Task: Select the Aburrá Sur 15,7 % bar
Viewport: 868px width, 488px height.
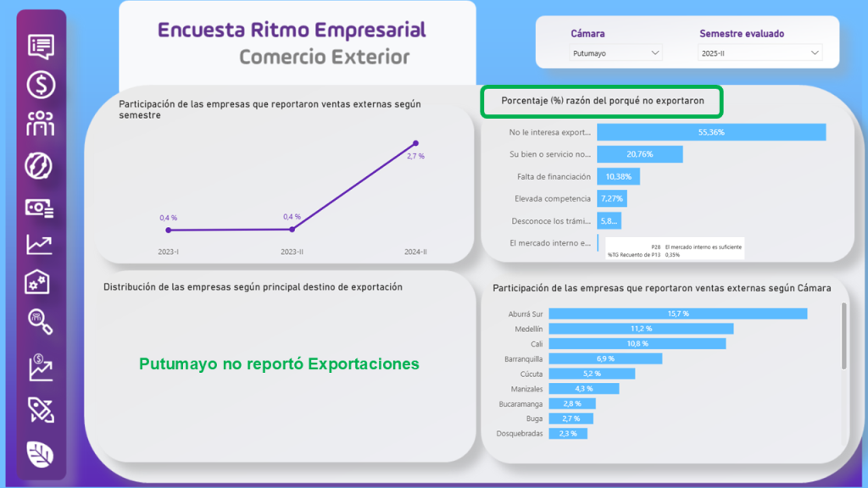Action: (x=677, y=313)
